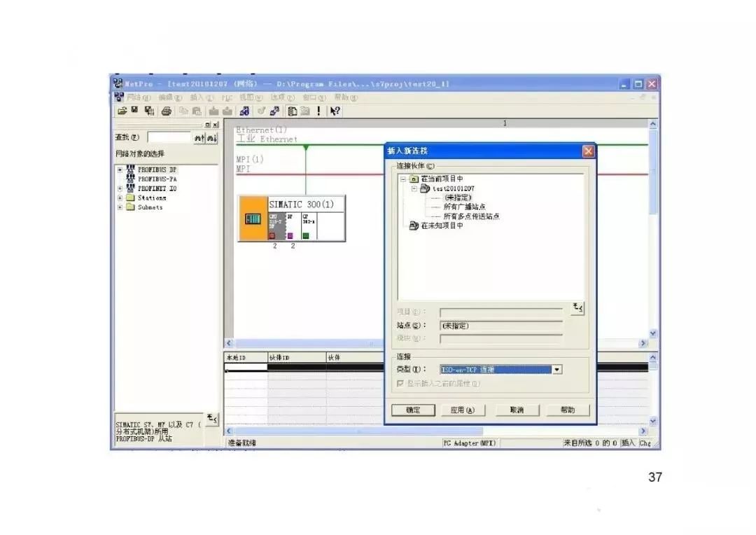Click the network view scroll-left arrow

(x=230, y=343)
